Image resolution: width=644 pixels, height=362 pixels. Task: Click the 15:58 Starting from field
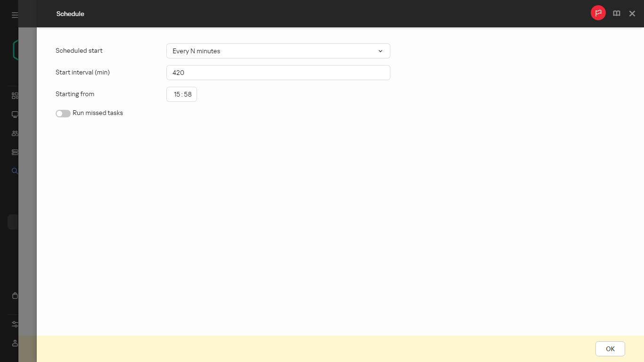[x=182, y=94]
